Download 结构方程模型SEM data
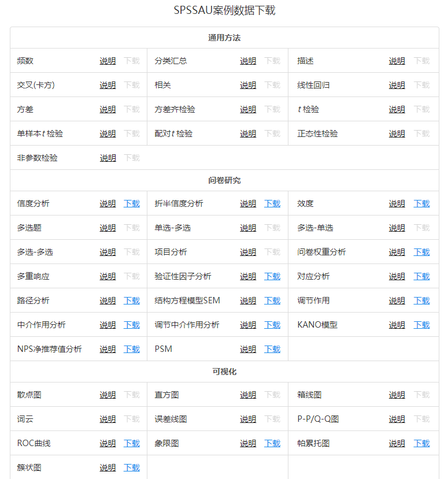 [x=272, y=300]
